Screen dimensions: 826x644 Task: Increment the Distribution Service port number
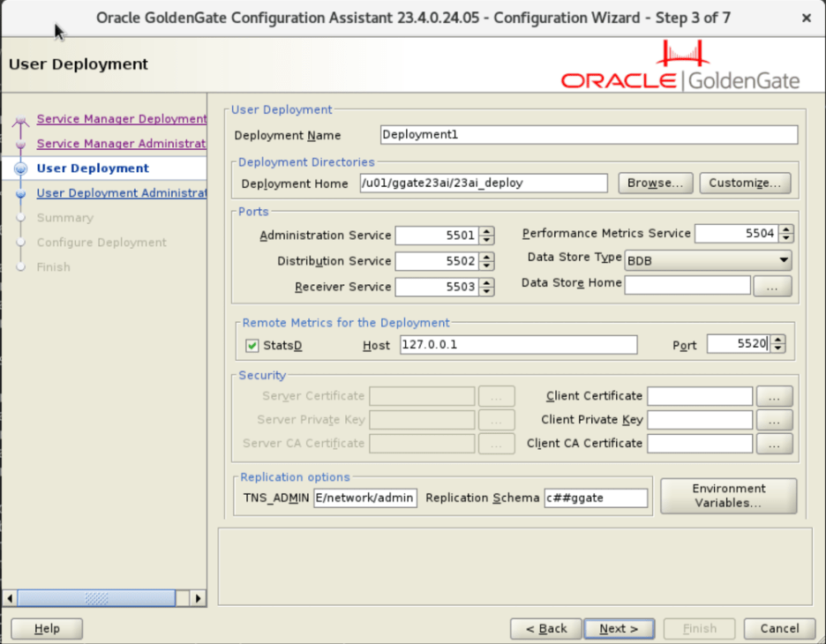tap(487, 257)
